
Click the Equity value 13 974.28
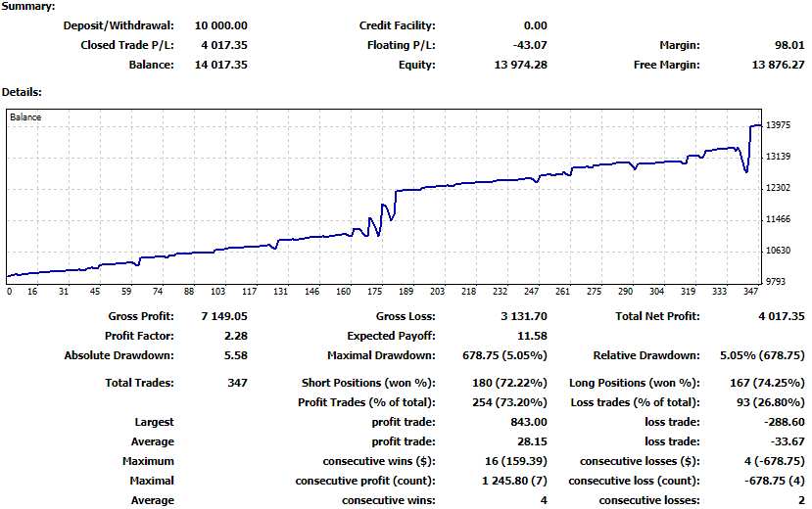[521, 65]
